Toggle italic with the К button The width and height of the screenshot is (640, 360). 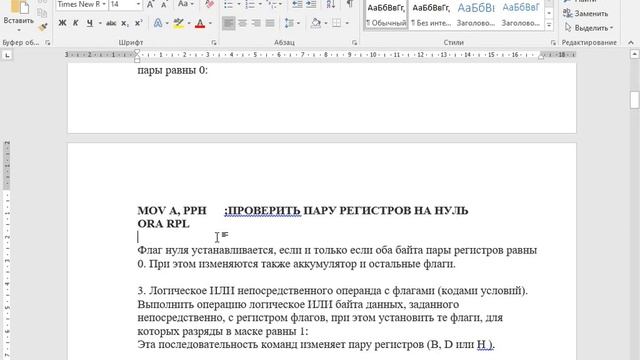click(x=76, y=23)
